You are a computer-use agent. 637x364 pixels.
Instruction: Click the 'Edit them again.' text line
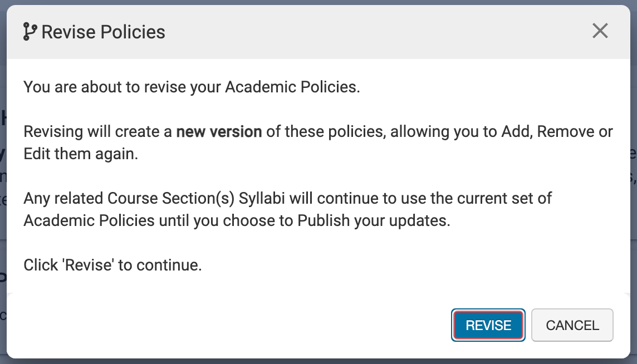point(80,154)
